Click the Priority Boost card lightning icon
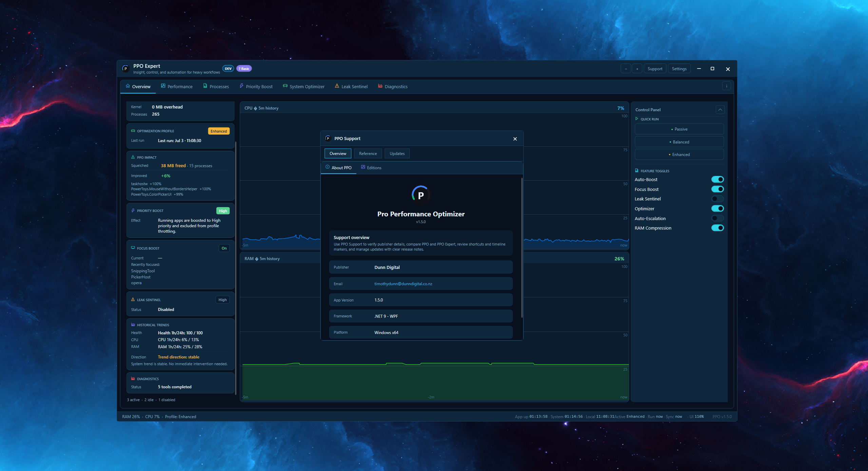This screenshot has width=868, height=471. 133,211
